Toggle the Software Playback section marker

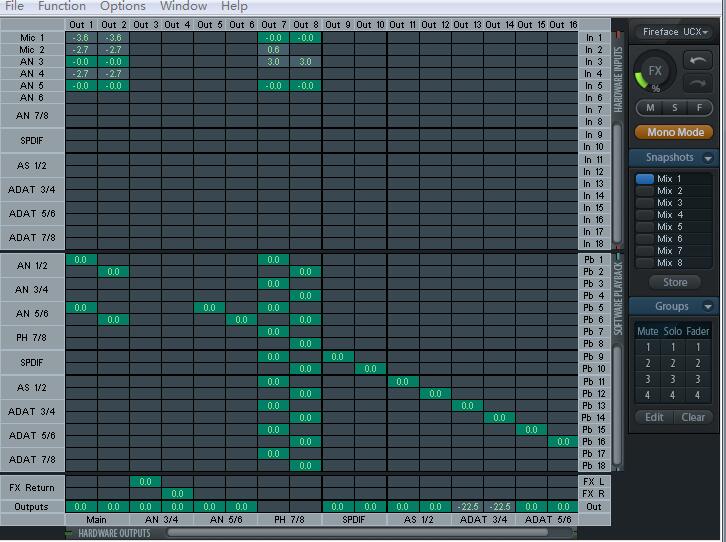(x=618, y=255)
